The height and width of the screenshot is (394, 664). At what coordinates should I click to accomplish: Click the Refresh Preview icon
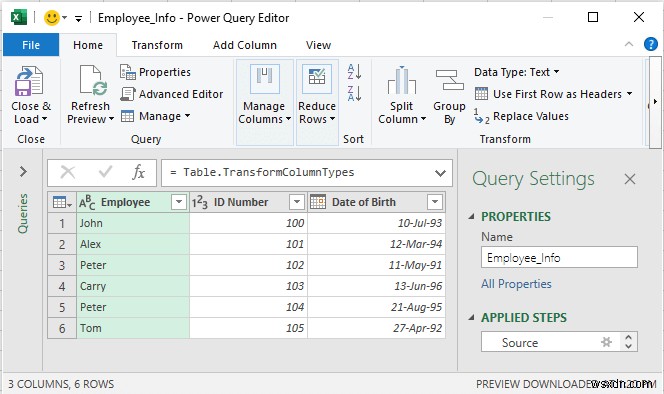(93, 80)
